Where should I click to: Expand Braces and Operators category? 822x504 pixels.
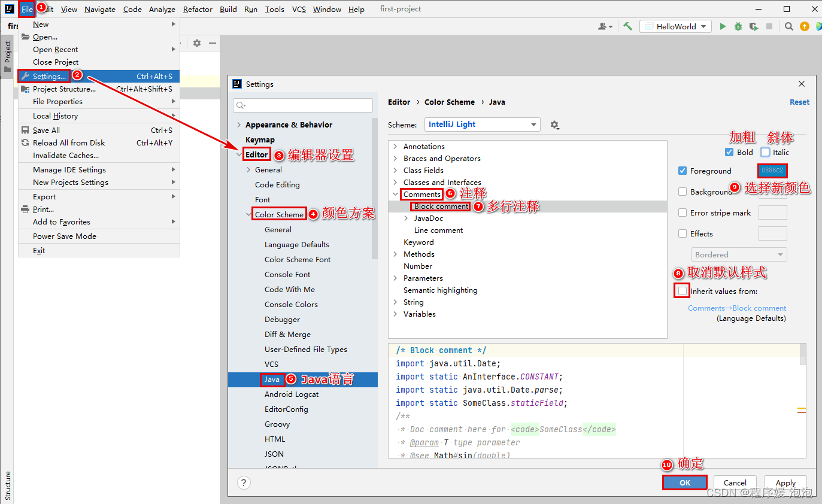[395, 158]
